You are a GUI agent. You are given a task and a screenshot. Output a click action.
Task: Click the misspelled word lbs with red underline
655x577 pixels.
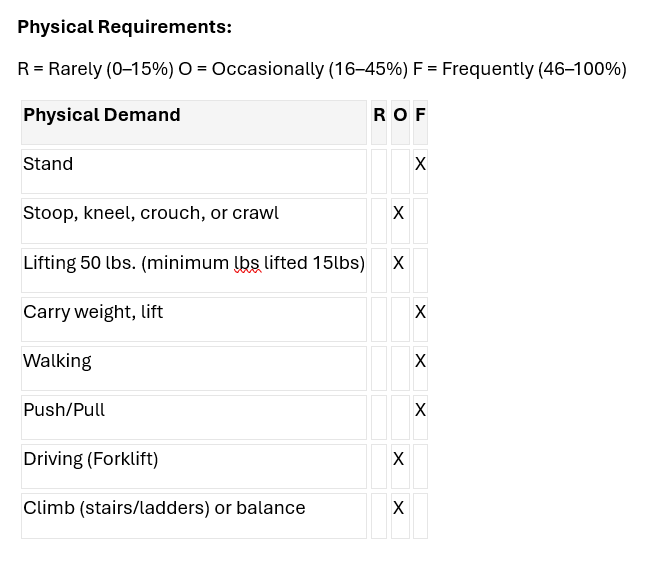tap(248, 263)
